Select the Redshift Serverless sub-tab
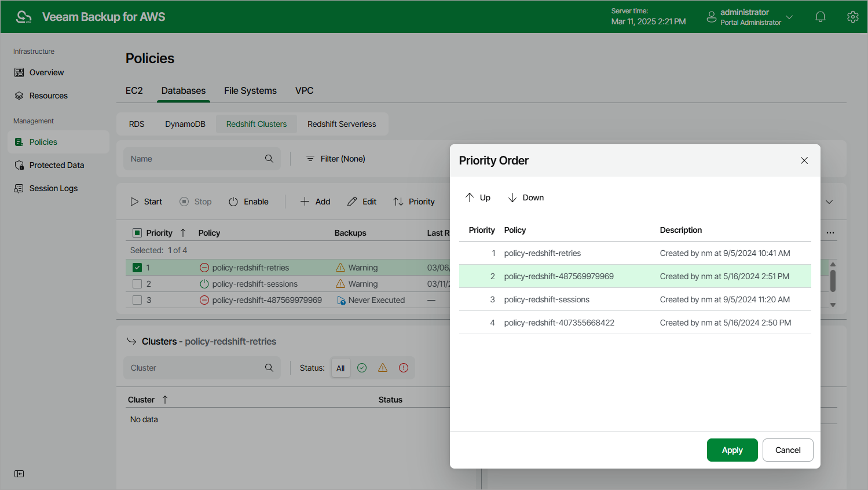 tap(342, 124)
